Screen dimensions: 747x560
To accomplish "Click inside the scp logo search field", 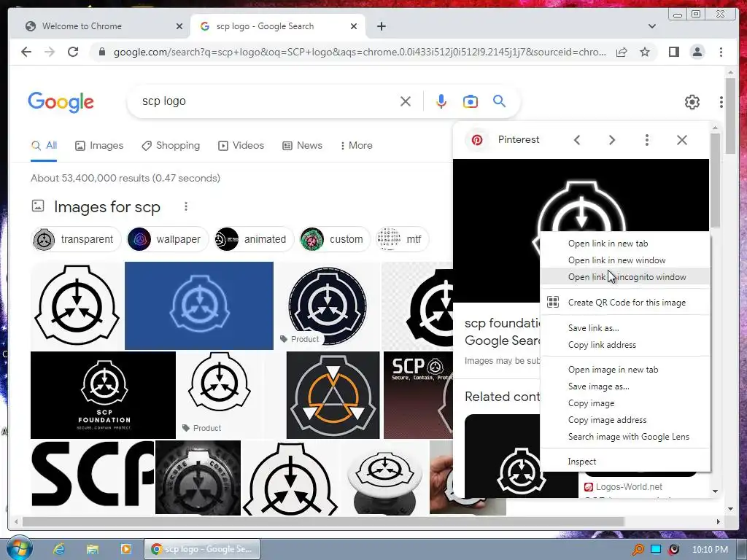I will click(x=267, y=101).
